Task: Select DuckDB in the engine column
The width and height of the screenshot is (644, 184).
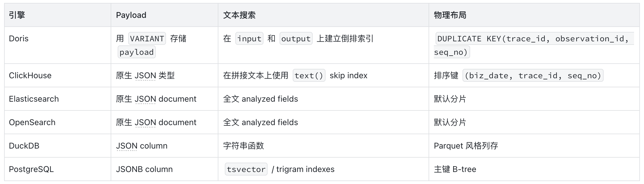Action: (24, 146)
